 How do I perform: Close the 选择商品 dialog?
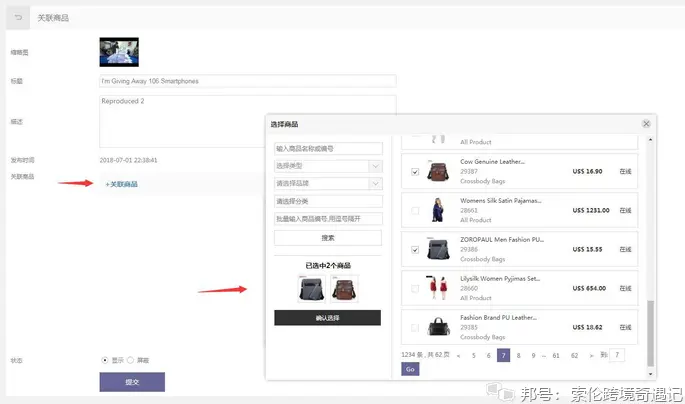click(646, 123)
